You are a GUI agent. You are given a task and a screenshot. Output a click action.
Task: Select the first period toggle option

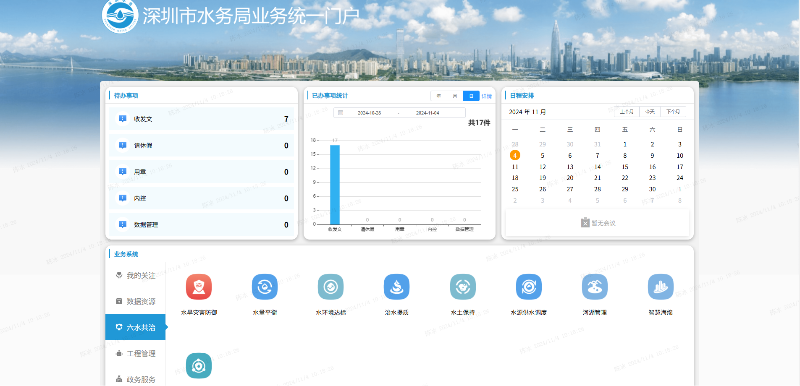(x=439, y=96)
